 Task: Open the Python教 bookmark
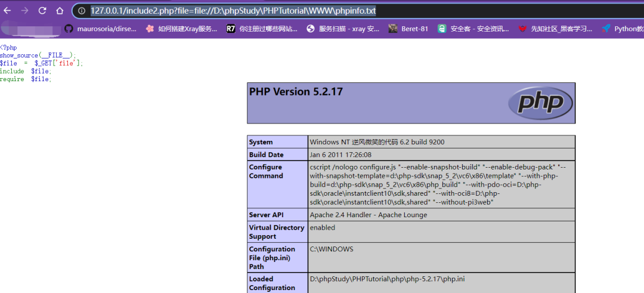point(623,29)
